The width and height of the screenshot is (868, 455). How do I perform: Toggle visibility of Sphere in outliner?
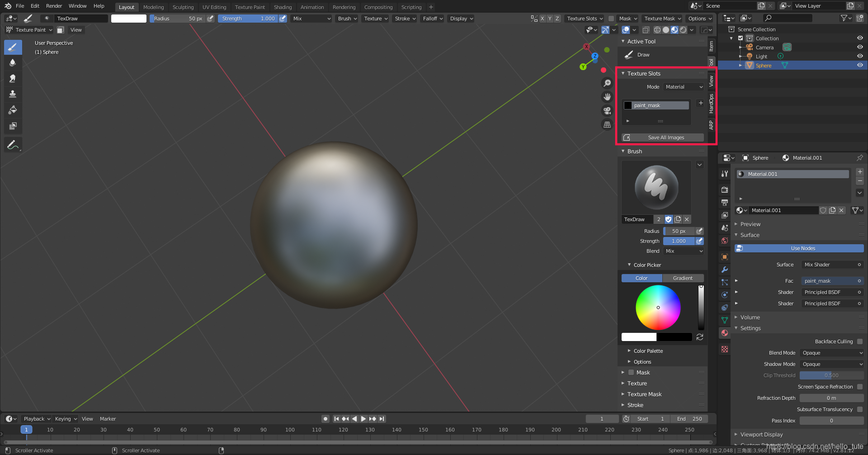click(860, 65)
